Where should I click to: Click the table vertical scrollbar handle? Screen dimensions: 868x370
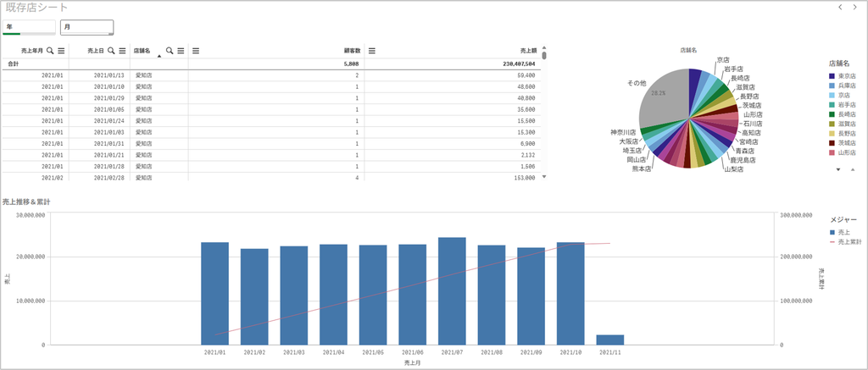click(544, 55)
